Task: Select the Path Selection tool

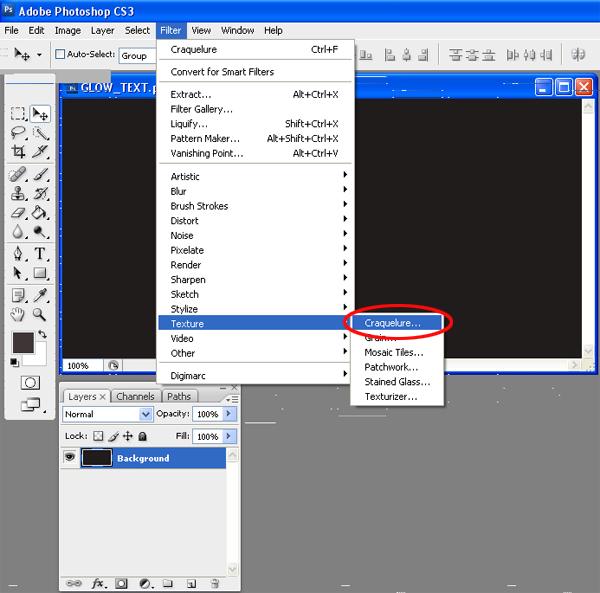Action: coord(18,273)
